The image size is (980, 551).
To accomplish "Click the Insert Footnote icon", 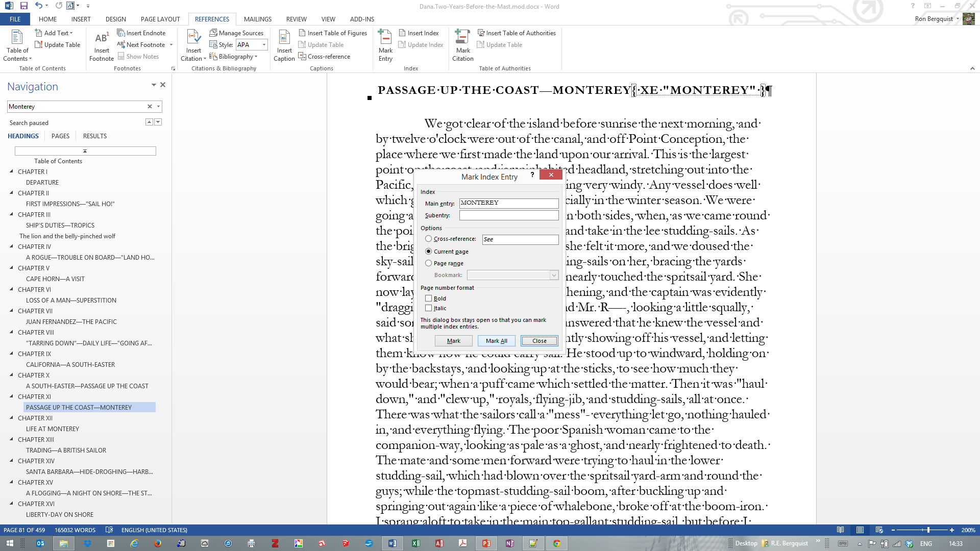I will pyautogui.click(x=101, y=39).
